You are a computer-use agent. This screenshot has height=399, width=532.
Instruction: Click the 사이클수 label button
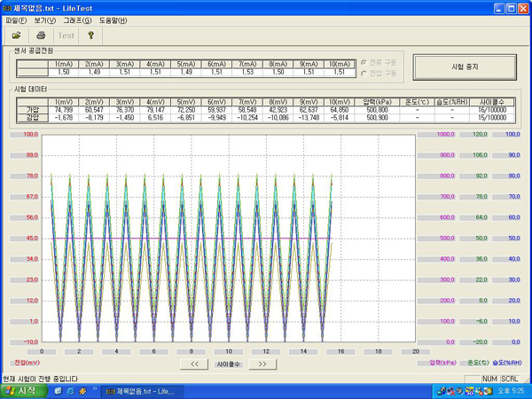pyautogui.click(x=227, y=364)
